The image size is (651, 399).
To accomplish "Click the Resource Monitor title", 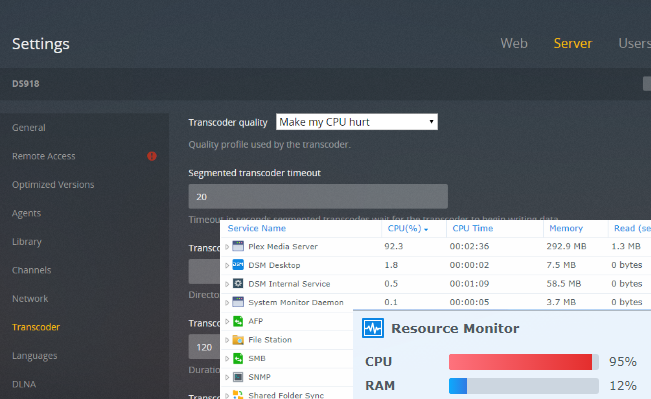I will (x=455, y=328).
